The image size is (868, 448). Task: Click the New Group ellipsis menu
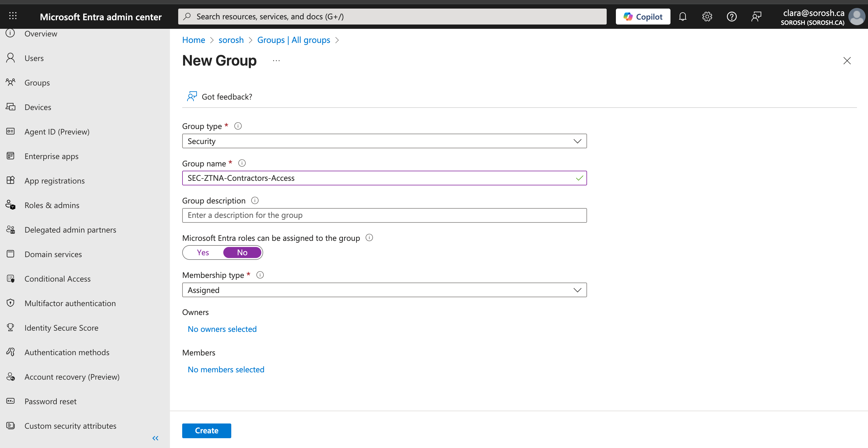coord(276,61)
